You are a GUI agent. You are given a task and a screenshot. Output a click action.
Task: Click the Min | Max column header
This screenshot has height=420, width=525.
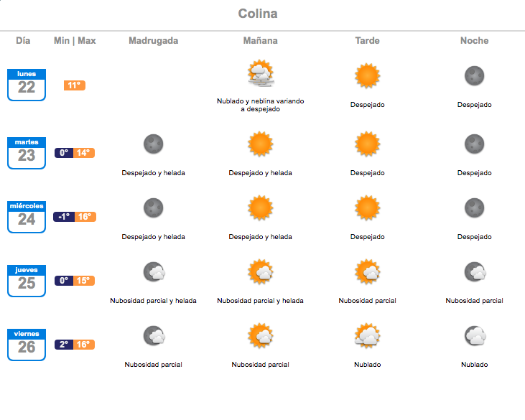point(75,41)
